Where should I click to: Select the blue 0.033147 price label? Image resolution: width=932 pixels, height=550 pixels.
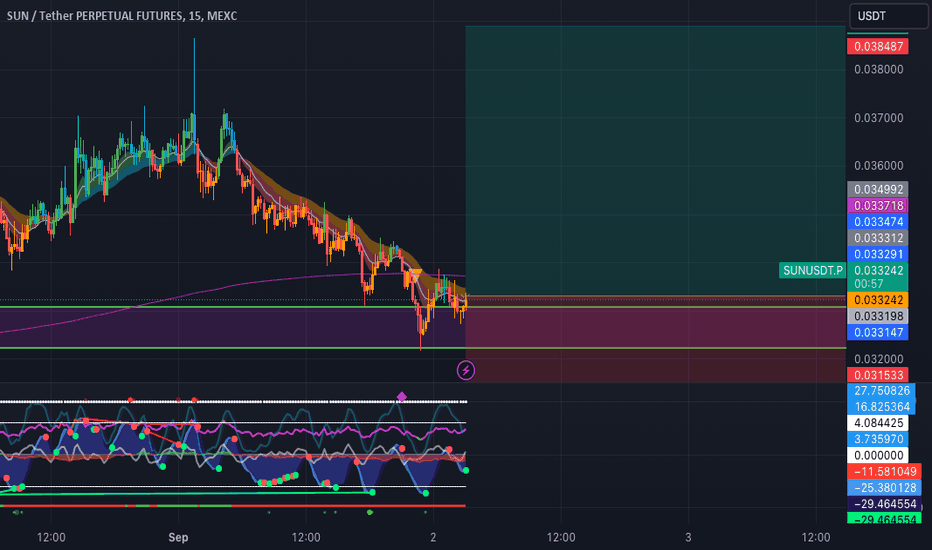(878, 332)
